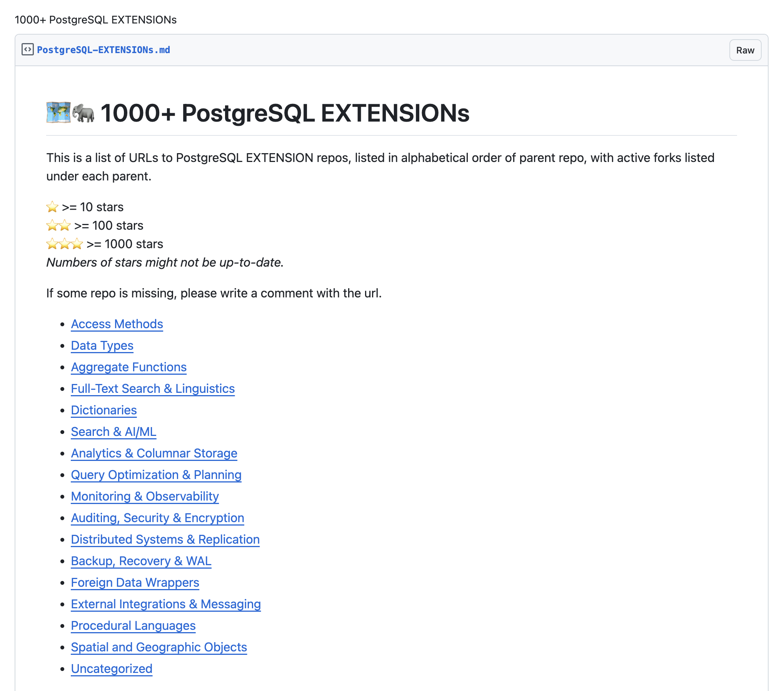This screenshot has height=691, width=784.
Task: Click the 'If some repo is missing' sentence
Action: (x=214, y=293)
